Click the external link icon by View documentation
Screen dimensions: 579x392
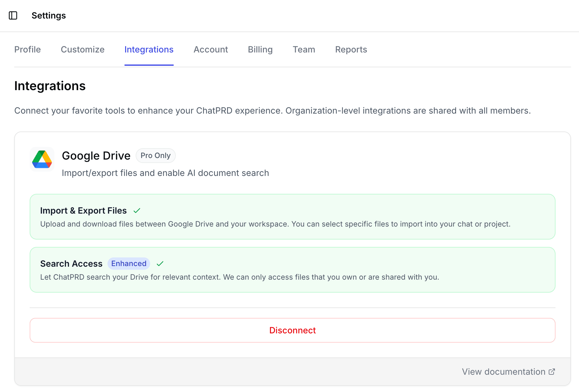[552, 372]
